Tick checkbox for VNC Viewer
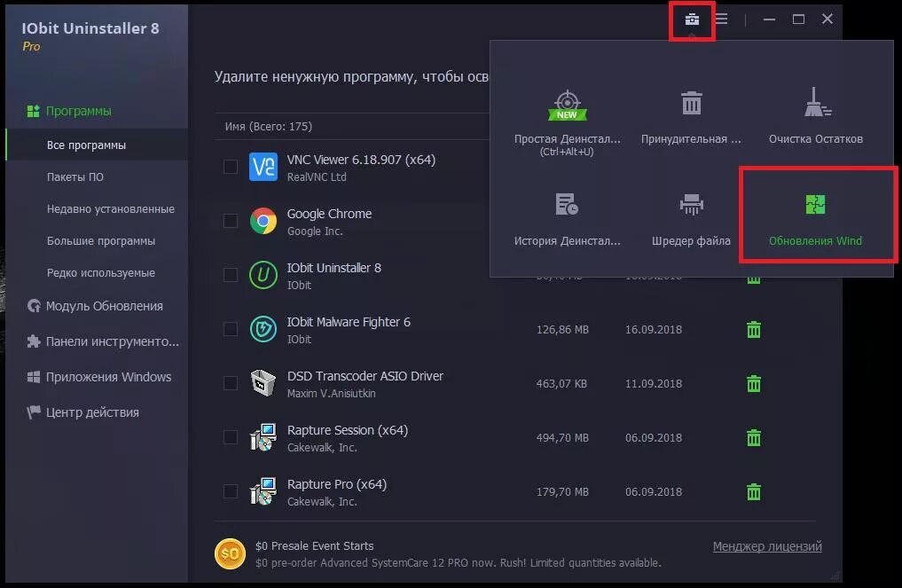Viewport: 902px width, 588px height. [231, 167]
